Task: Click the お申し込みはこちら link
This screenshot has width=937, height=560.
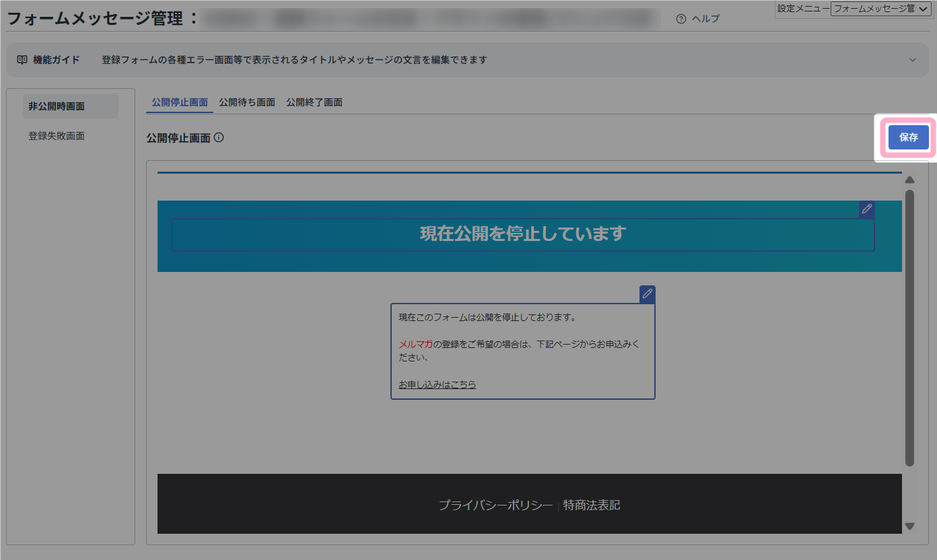Action: [438, 385]
